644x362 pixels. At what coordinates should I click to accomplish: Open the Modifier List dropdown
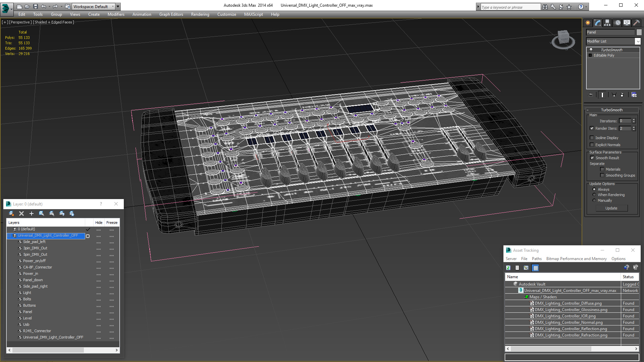638,41
